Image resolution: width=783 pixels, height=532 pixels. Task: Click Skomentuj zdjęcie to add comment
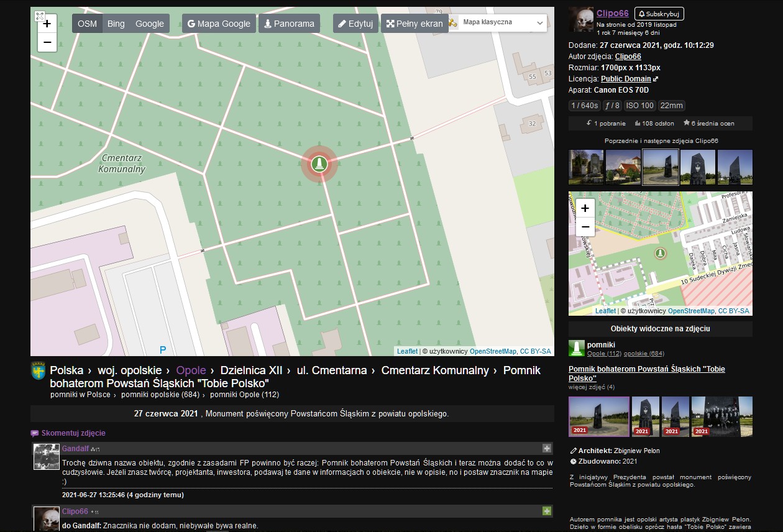pos(73,433)
